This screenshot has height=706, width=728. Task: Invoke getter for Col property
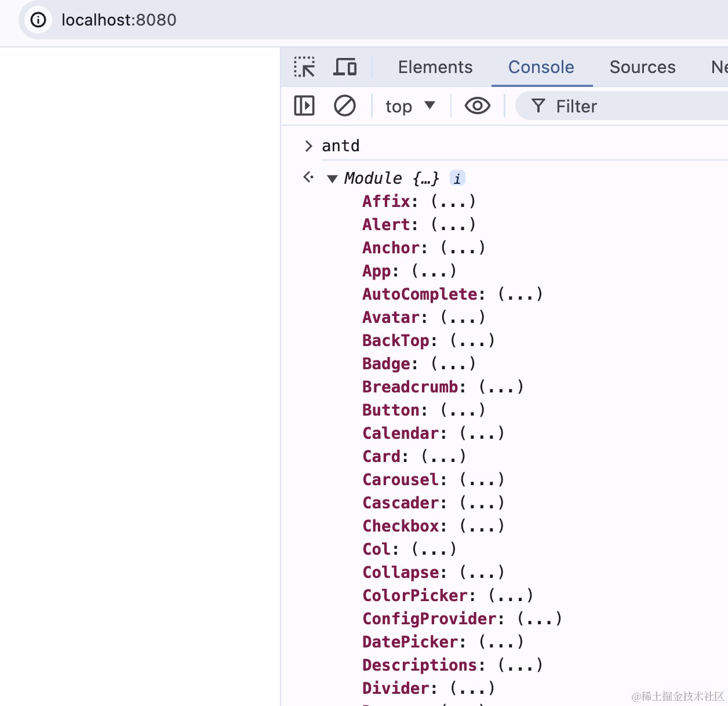pyautogui.click(x=434, y=549)
